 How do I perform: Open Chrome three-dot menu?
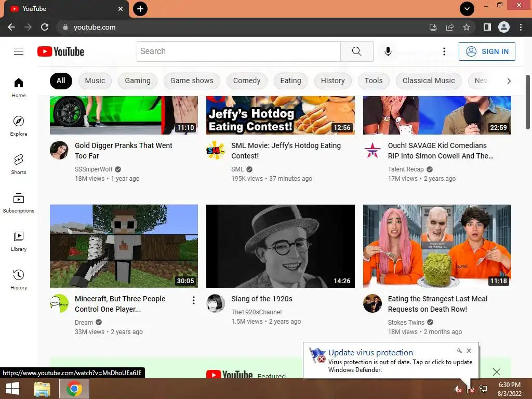pos(521,27)
